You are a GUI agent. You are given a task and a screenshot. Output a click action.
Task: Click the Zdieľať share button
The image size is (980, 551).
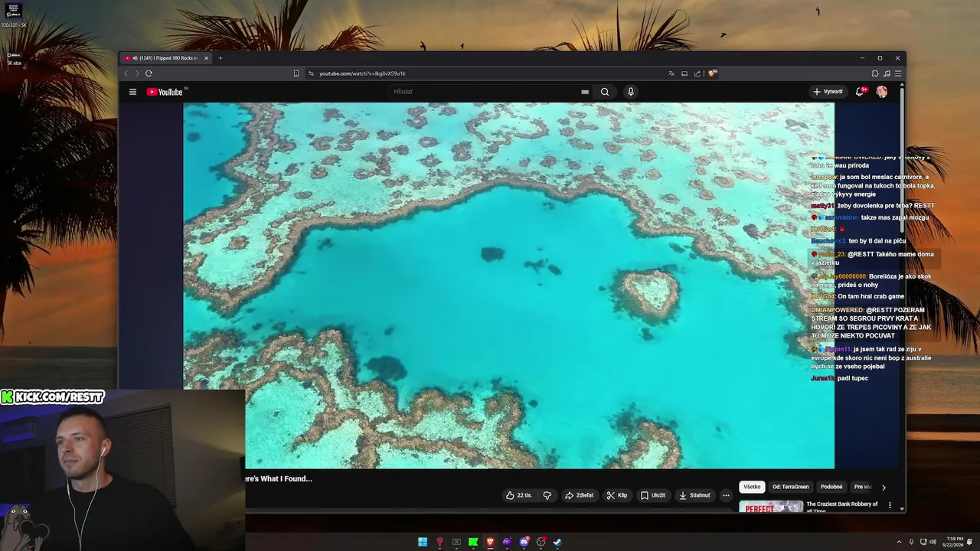579,495
